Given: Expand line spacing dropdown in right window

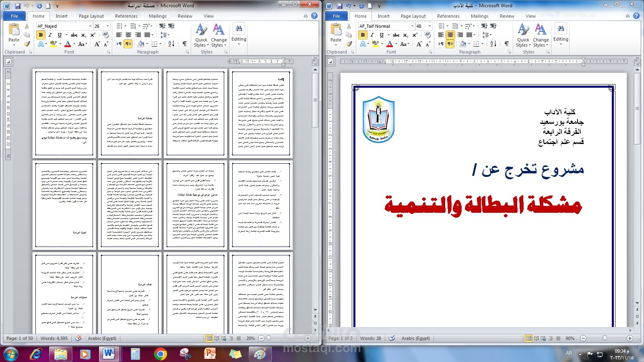Looking at the screenshot, I should pos(487,35).
